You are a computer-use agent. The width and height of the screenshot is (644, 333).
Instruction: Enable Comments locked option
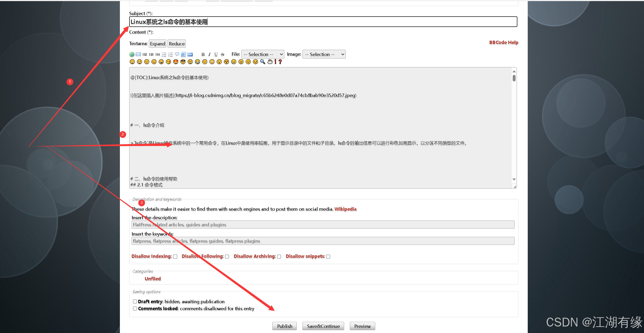tap(135, 308)
